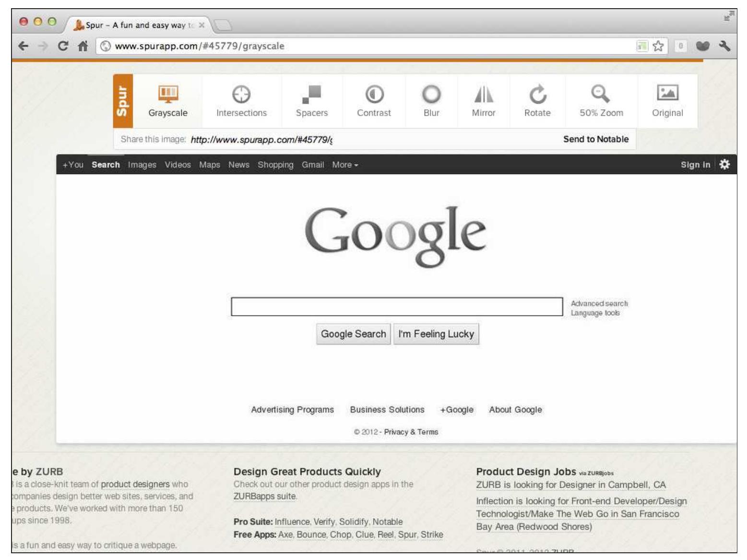This screenshot has width=747, height=560.
Task: Apply the Blur effect icon
Action: [431, 100]
